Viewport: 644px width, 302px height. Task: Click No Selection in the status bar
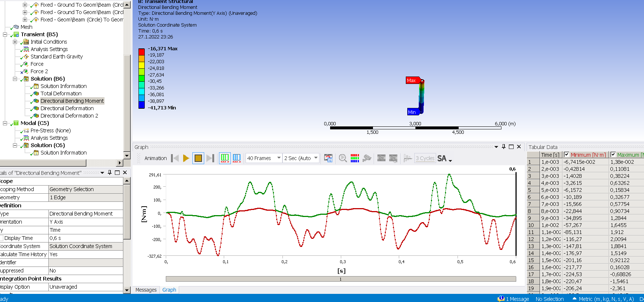click(x=549, y=299)
